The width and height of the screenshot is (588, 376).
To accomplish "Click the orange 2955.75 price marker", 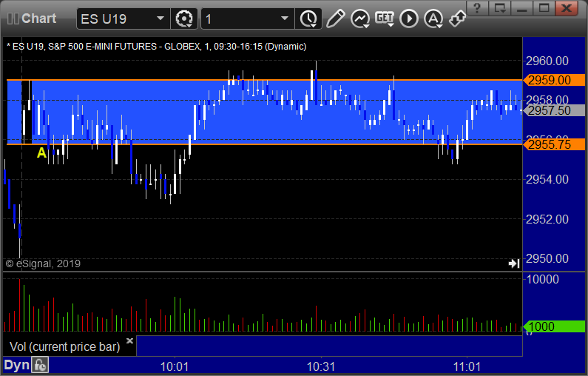I will 554,144.
